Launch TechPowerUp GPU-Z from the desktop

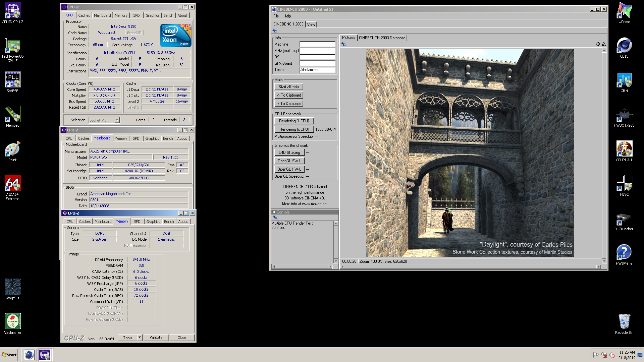(x=12, y=50)
